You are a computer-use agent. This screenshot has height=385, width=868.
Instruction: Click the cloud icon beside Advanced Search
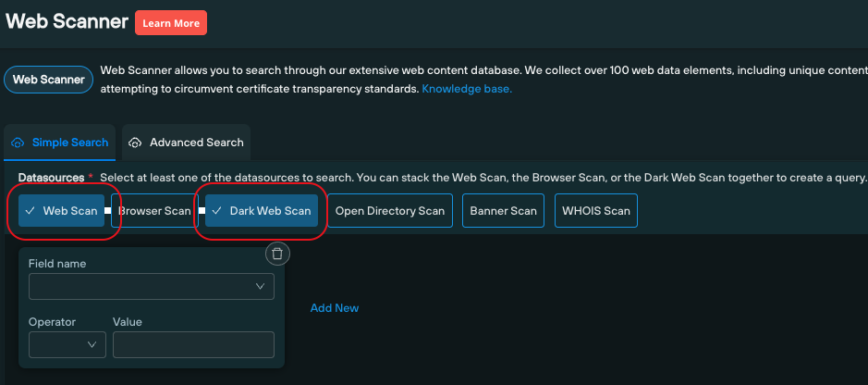click(x=135, y=143)
